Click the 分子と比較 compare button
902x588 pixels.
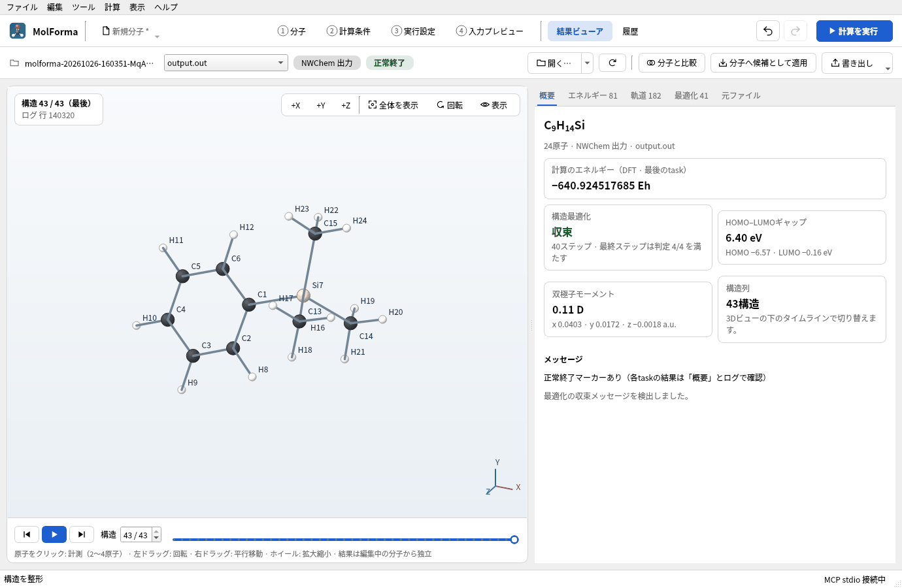(672, 63)
